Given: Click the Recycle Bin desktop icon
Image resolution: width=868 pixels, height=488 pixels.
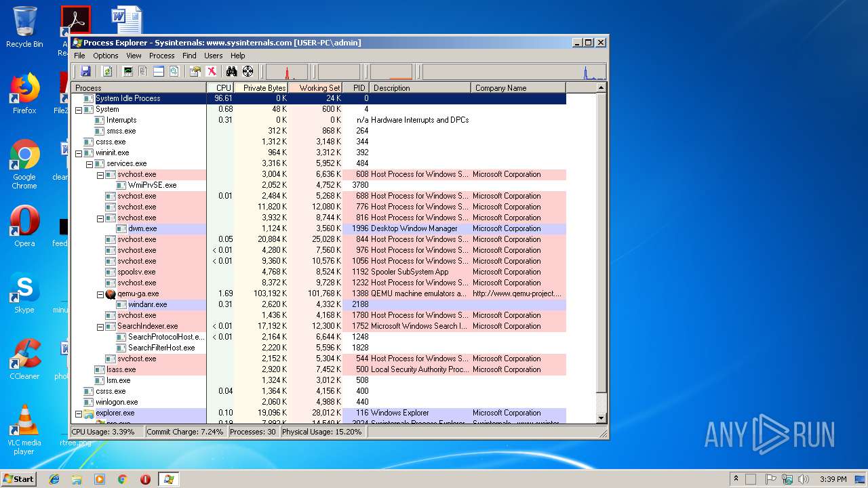Looking at the screenshot, I should pos(24,27).
